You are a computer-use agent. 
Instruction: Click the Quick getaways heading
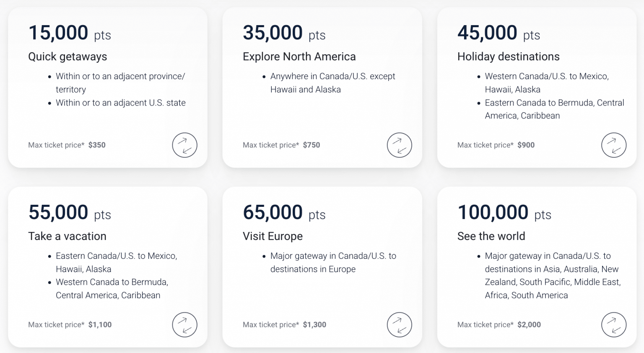coord(68,57)
